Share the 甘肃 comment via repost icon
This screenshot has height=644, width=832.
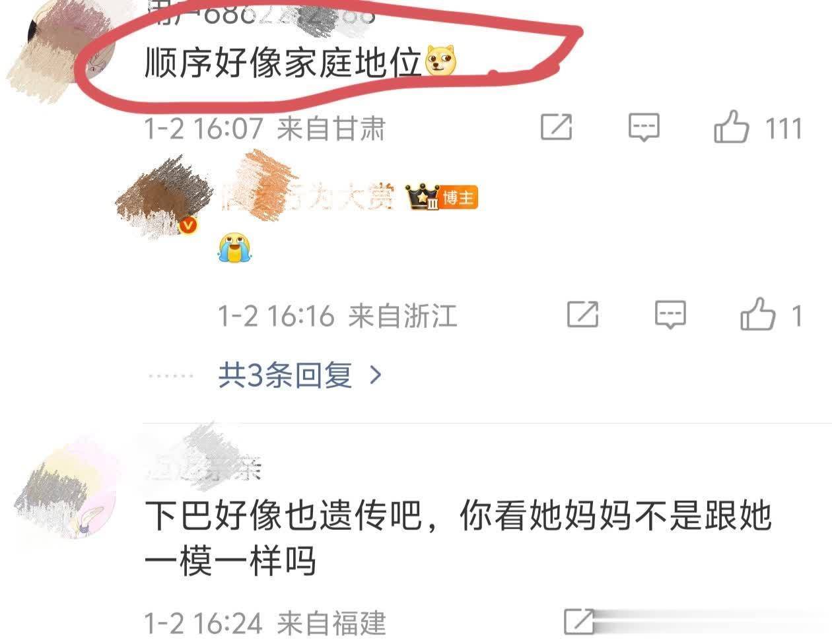point(556,127)
